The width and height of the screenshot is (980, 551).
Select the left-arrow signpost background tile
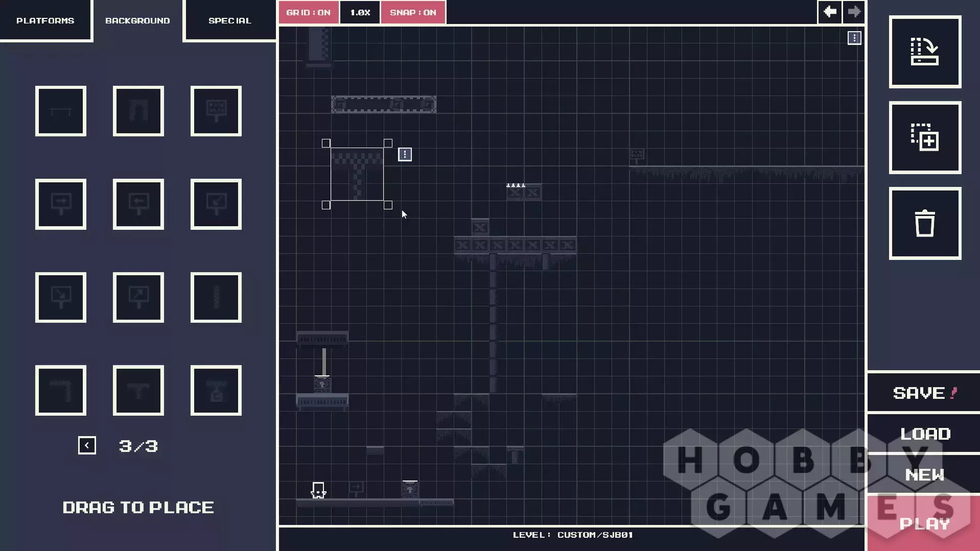(138, 204)
